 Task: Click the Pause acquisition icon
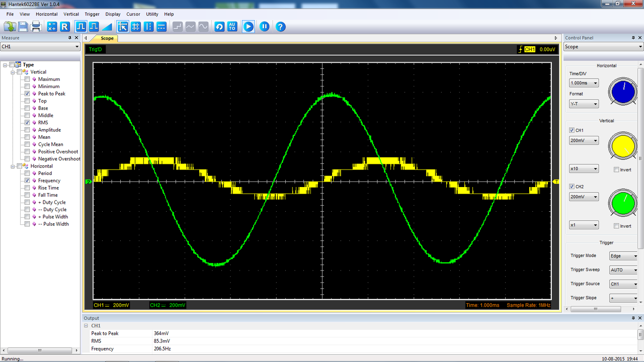coord(265,27)
